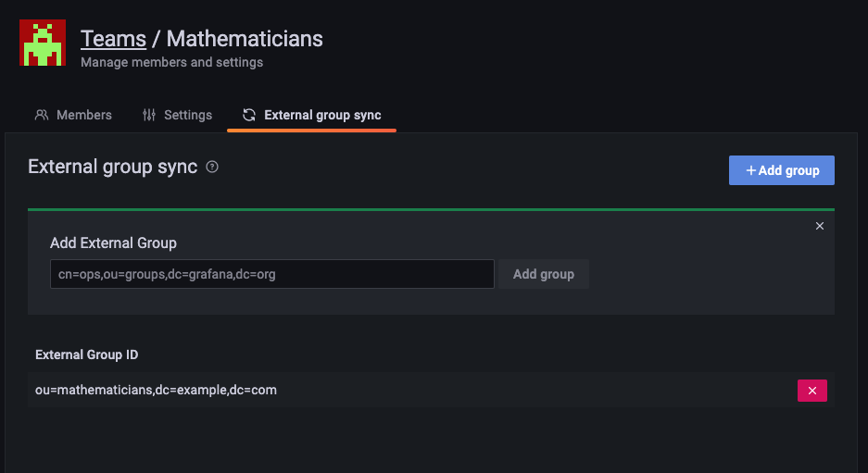Open the help icon beside External group sync heading

tap(212, 168)
